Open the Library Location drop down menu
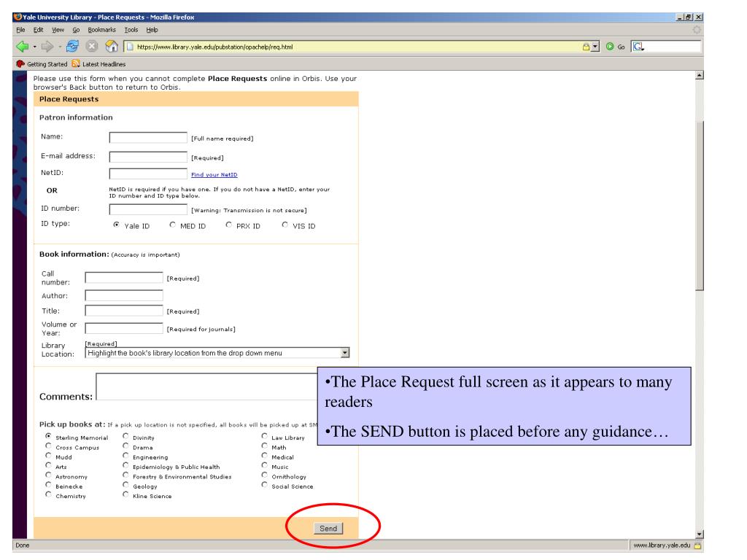 coord(345,353)
